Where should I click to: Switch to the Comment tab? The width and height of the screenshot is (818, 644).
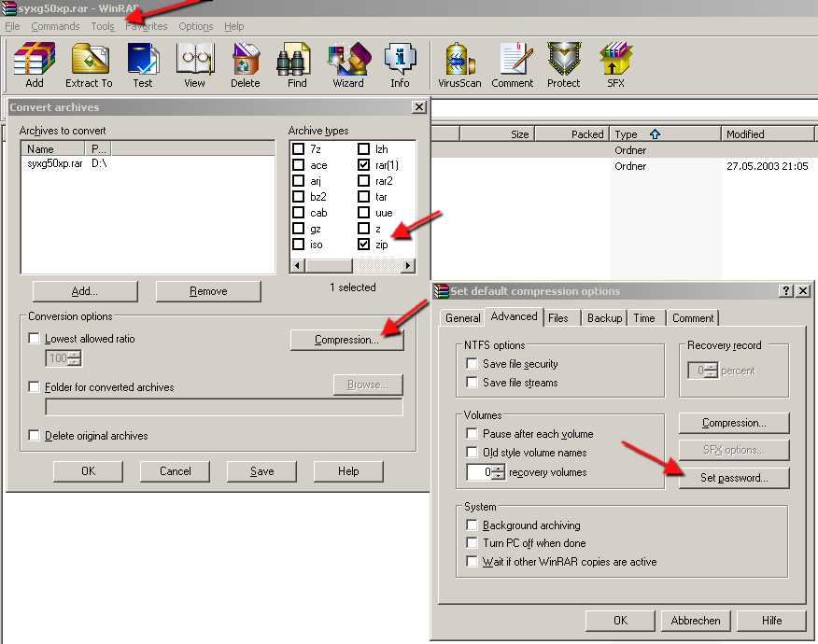point(693,318)
